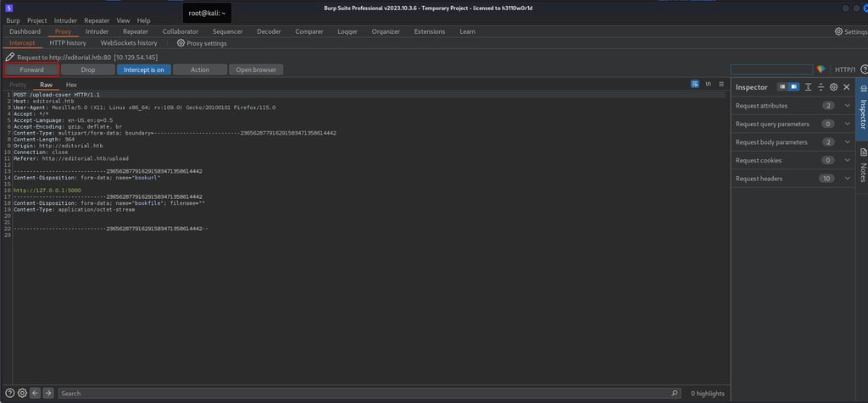The height and width of the screenshot is (403, 868).
Task: Click the Inspector icon on the side tab
Action: click(x=862, y=89)
